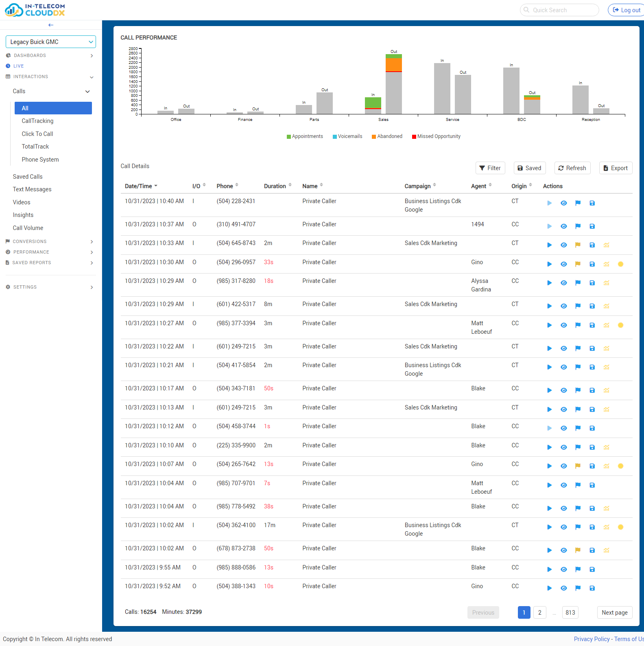Toggle yellow flag on 10:33 AM call
The width and height of the screenshot is (644, 646).
tap(578, 245)
